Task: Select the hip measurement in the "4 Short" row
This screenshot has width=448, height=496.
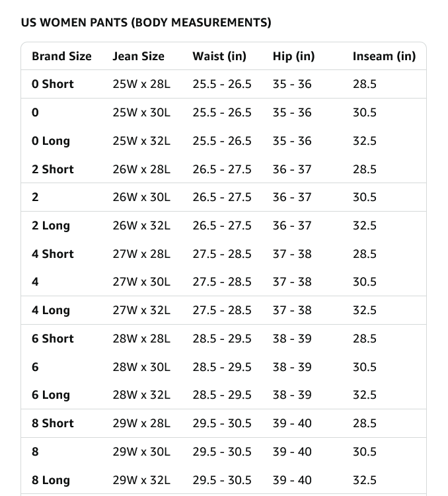Action: tap(292, 254)
